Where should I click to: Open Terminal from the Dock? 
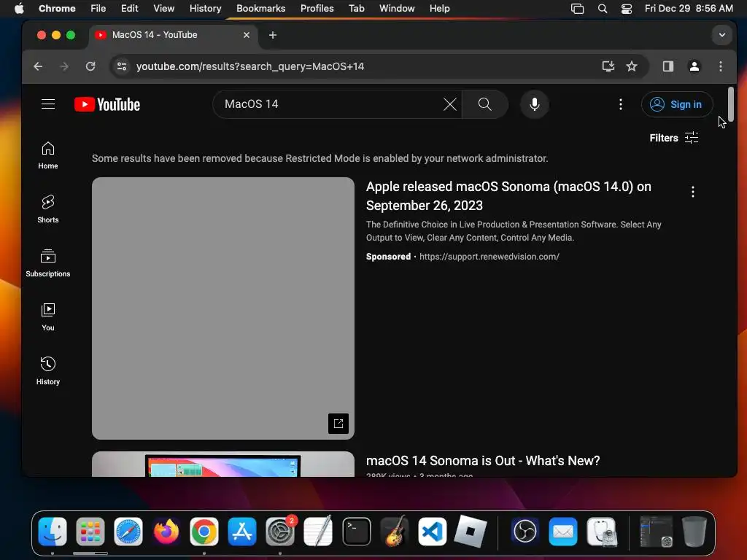click(356, 532)
